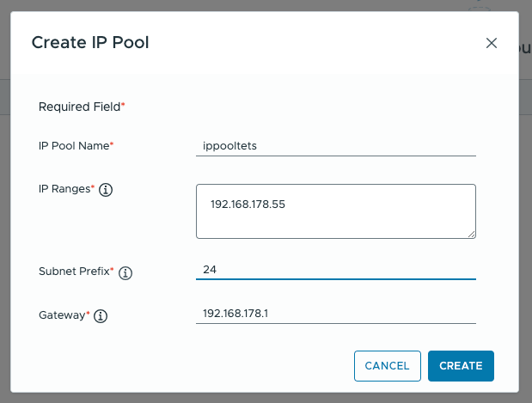
Task: Click the textarea resize grip in IP Ranges
Action: point(471,235)
